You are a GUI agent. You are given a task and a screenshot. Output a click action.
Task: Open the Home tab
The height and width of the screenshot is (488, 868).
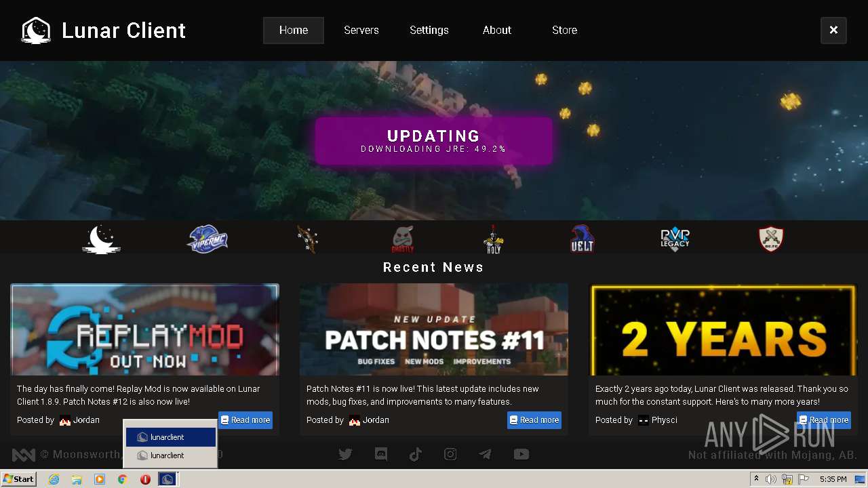tap(294, 30)
